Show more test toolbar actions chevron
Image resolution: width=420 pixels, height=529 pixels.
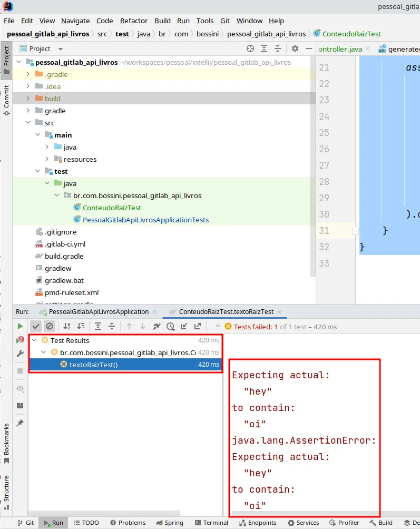[x=218, y=326]
